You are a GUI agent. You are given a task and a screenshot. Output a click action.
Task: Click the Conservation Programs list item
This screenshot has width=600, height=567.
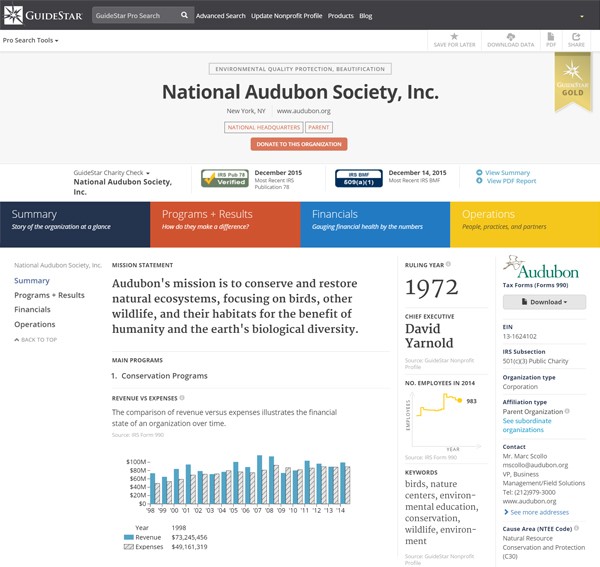tap(164, 376)
